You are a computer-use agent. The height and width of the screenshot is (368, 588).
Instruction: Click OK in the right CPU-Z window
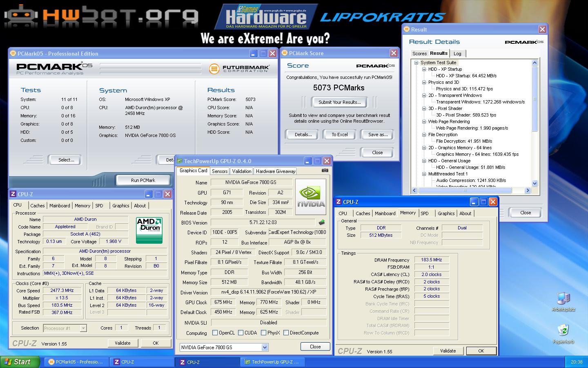481,351
